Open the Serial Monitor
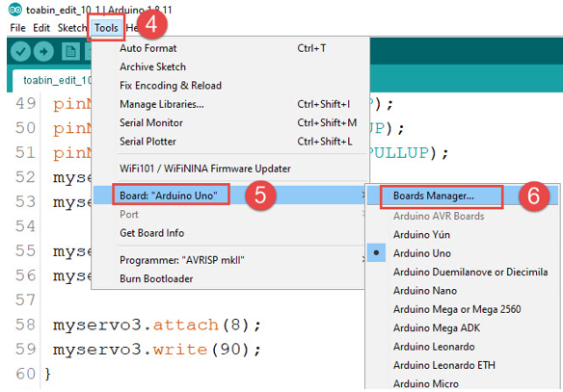Image resolution: width=563 pixels, height=392 pixels. (x=229, y=122)
